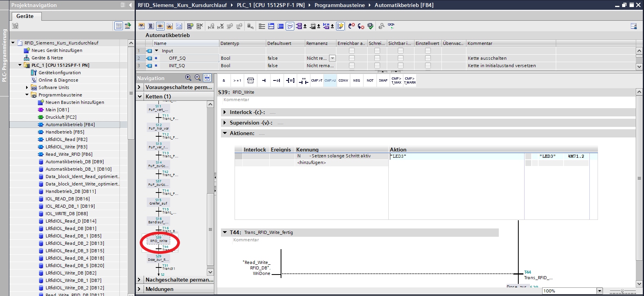Expand the Interlock -(c)- section
Viewport: 644px width, 296px height.
[x=225, y=112]
